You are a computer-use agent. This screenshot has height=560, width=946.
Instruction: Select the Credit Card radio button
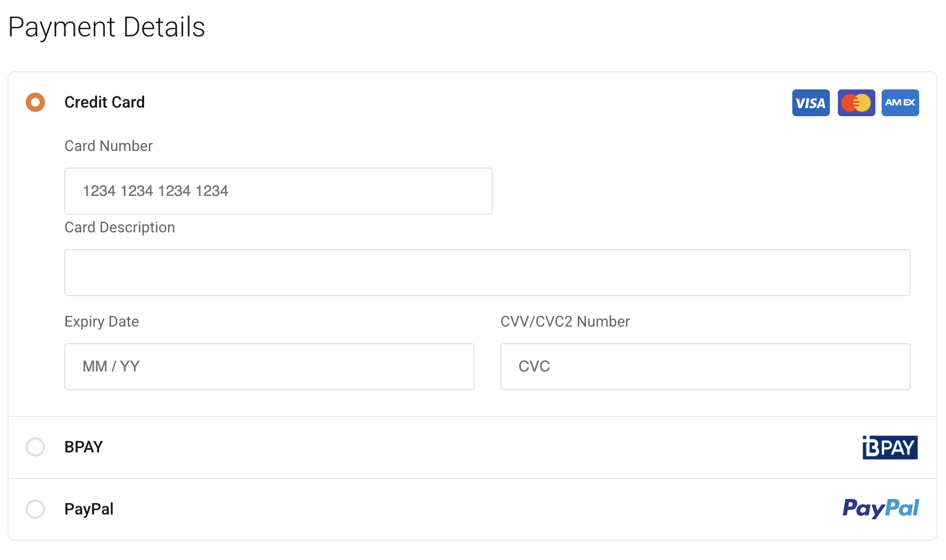[35, 102]
